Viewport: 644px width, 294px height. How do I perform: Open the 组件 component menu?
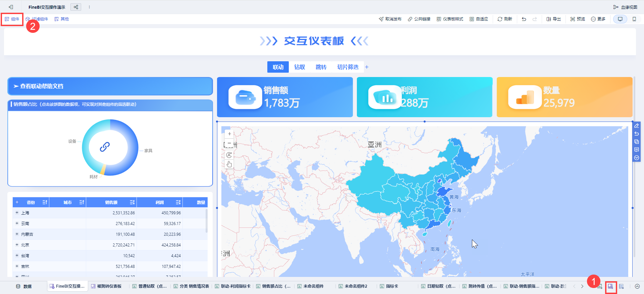tap(12, 19)
